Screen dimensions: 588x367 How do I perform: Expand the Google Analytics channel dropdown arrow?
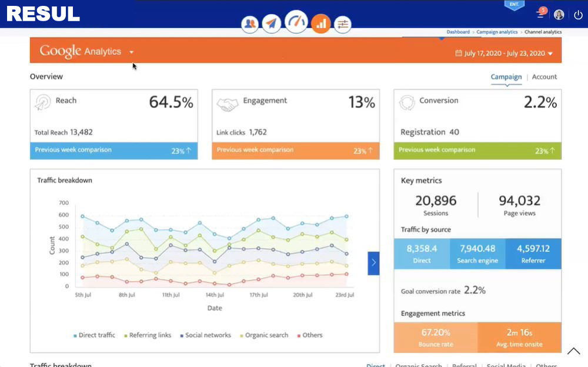(x=131, y=52)
